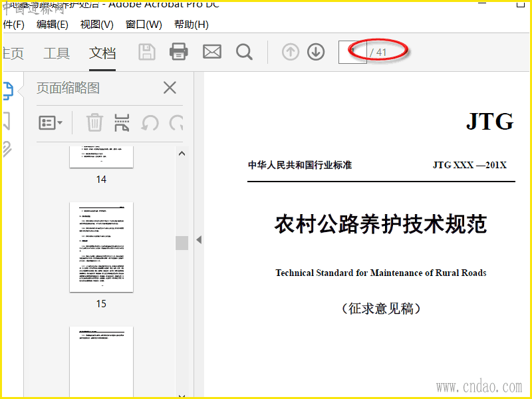
Task: Open thumbnail options dropdown menu
Action: tap(51, 122)
